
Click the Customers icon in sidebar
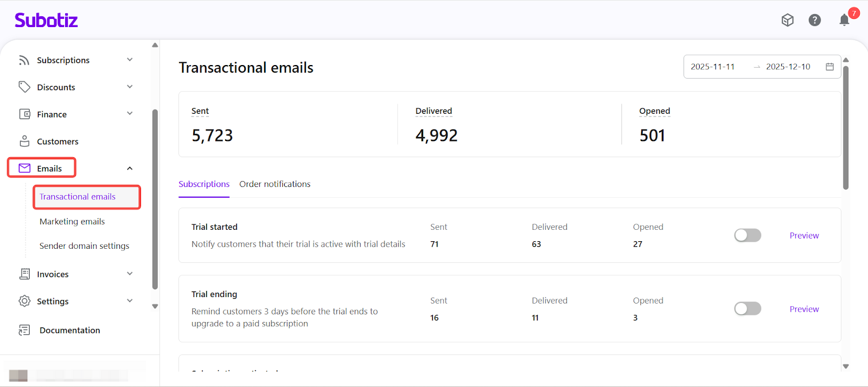(x=24, y=141)
